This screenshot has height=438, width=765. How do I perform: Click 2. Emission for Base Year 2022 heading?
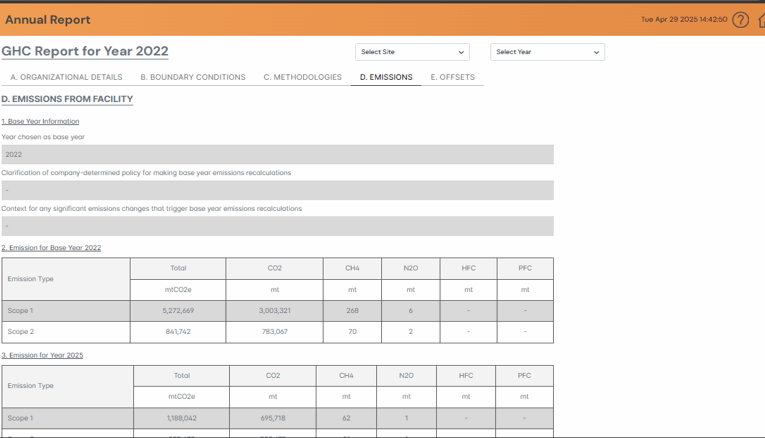coord(51,248)
